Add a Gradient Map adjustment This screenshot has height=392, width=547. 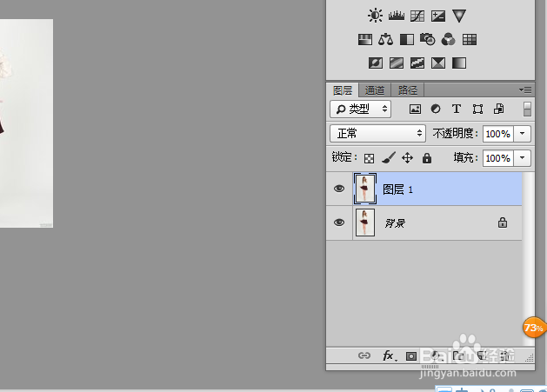click(459, 63)
